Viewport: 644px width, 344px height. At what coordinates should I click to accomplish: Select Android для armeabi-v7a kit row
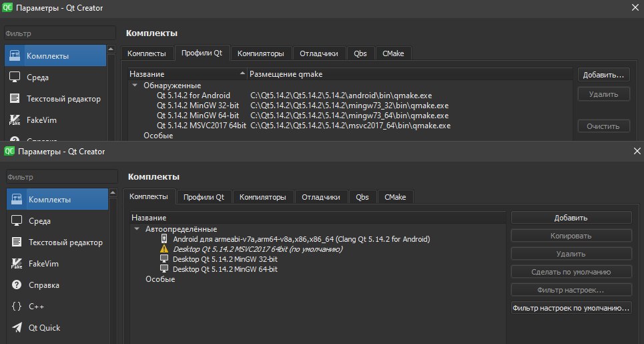click(301, 238)
